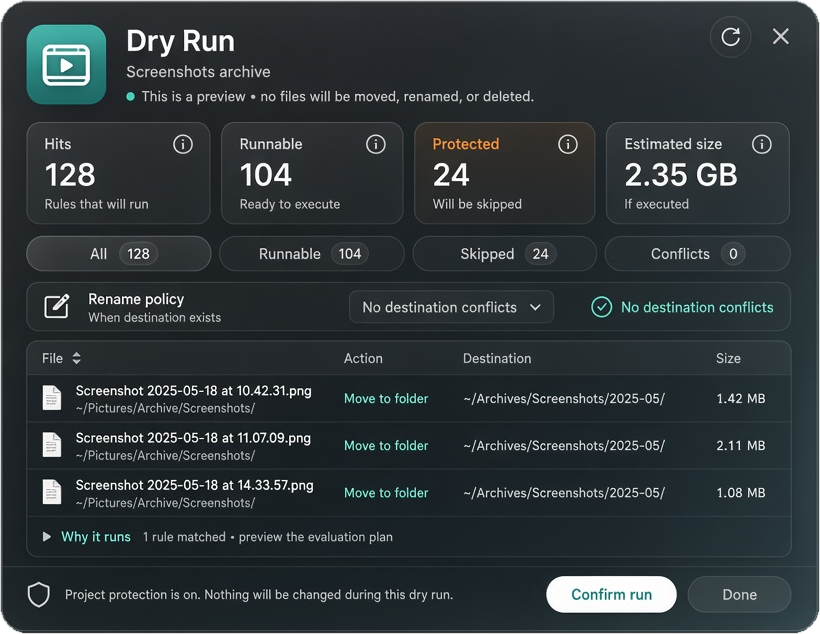
Task: Select file name Screenshot 2025-05-18 at 11.07.09.png
Action: coord(193,438)
